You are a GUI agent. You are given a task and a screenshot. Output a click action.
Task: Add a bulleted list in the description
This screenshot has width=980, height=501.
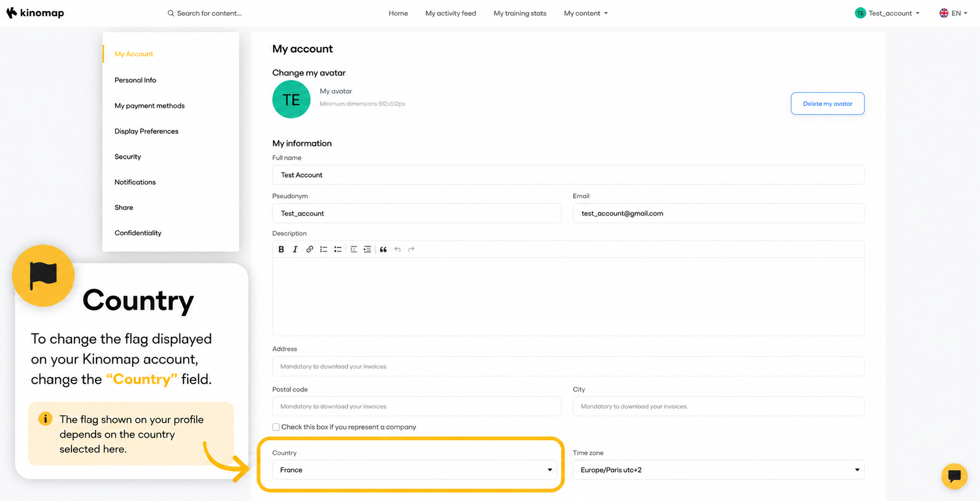click(324, 249)
